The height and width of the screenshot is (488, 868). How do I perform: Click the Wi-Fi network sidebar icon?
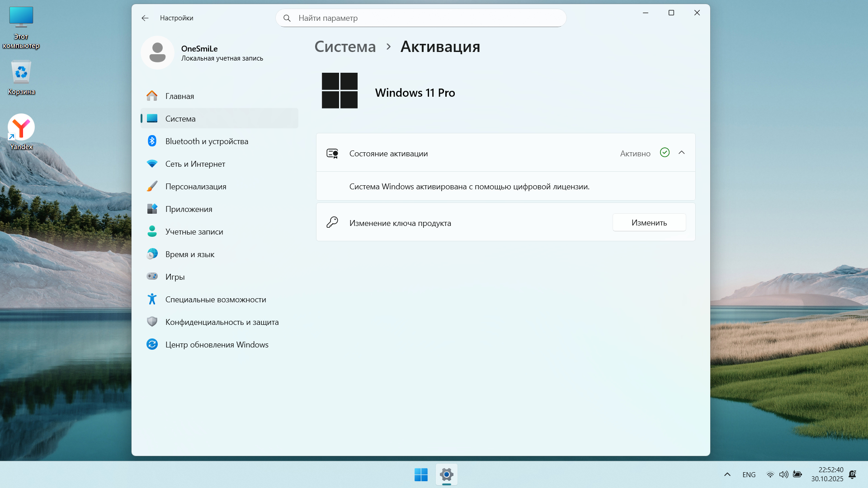click(152, 164)
